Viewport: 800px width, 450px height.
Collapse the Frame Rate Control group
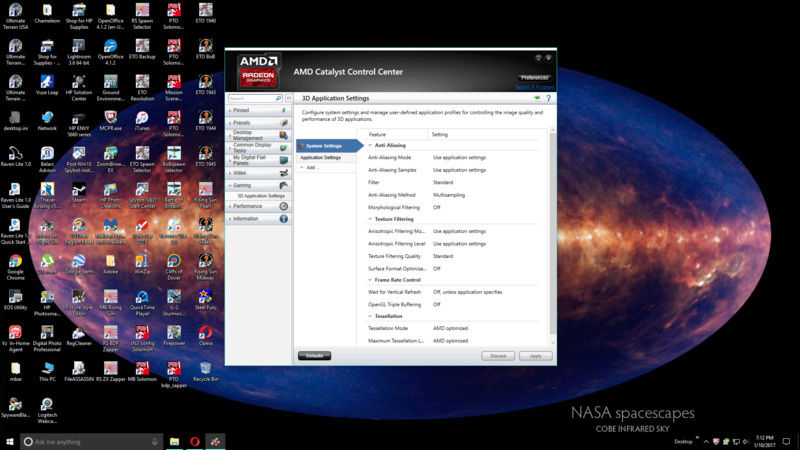[x=370, y=280]
